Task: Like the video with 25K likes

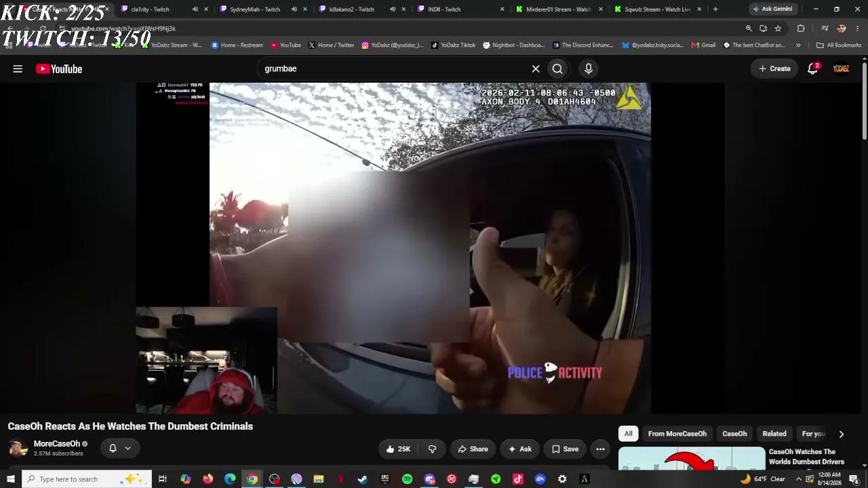Action: 398,449
